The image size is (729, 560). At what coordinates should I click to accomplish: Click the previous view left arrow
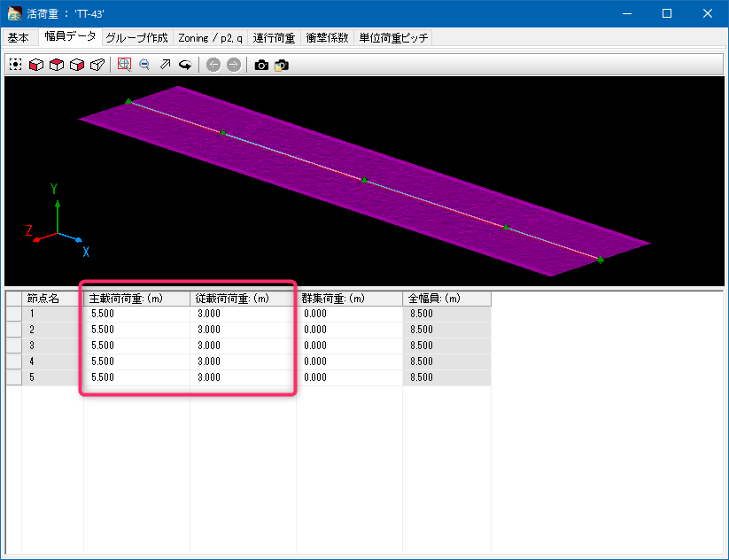213,65
